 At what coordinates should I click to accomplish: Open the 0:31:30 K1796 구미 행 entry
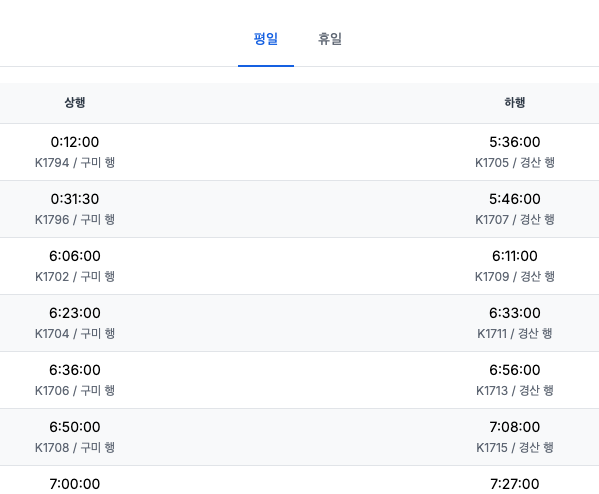(x=75, y=209)
